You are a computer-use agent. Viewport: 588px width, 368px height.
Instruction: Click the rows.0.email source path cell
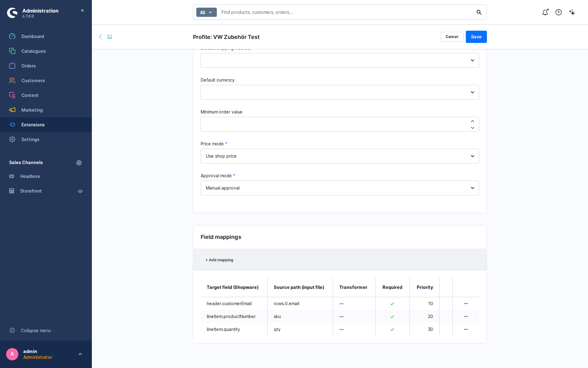(300, 304)
